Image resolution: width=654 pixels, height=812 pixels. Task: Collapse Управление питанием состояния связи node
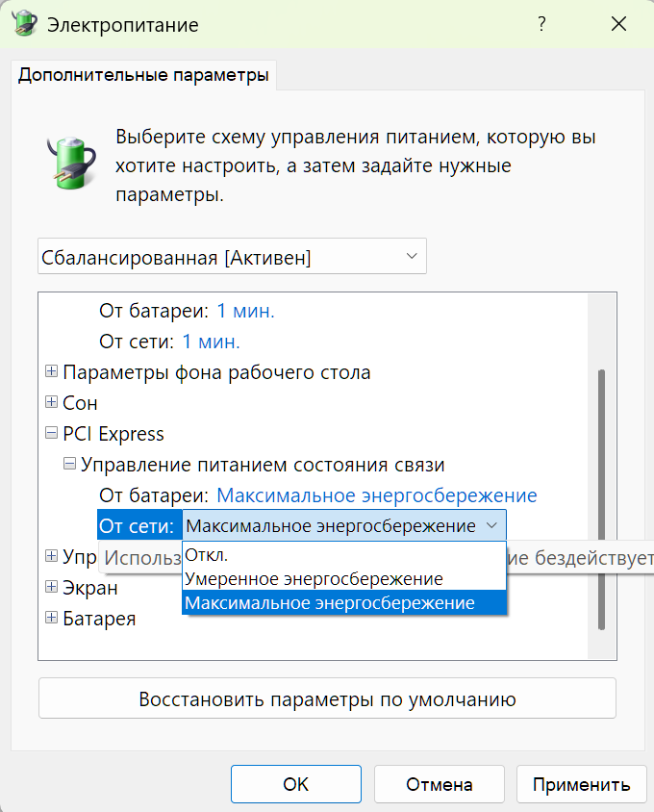70,465
